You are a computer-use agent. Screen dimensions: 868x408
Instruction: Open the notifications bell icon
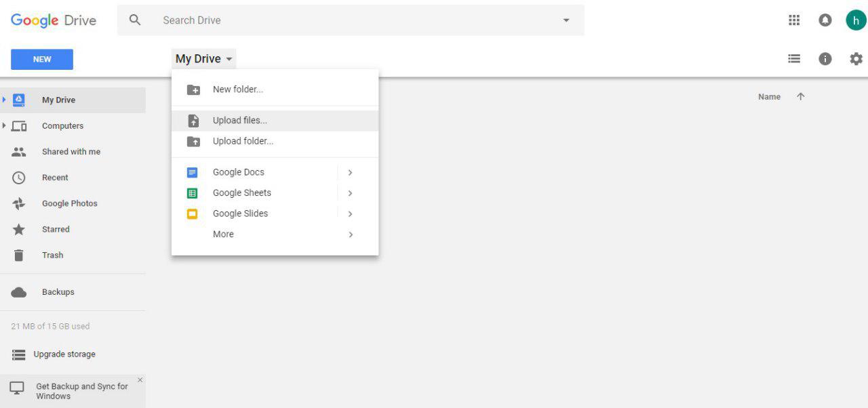(x=825, y=20)
